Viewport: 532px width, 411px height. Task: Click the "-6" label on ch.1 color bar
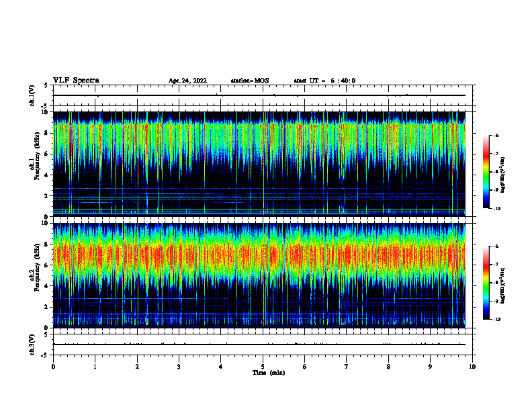pyautogui.click(x=496, y=135)
